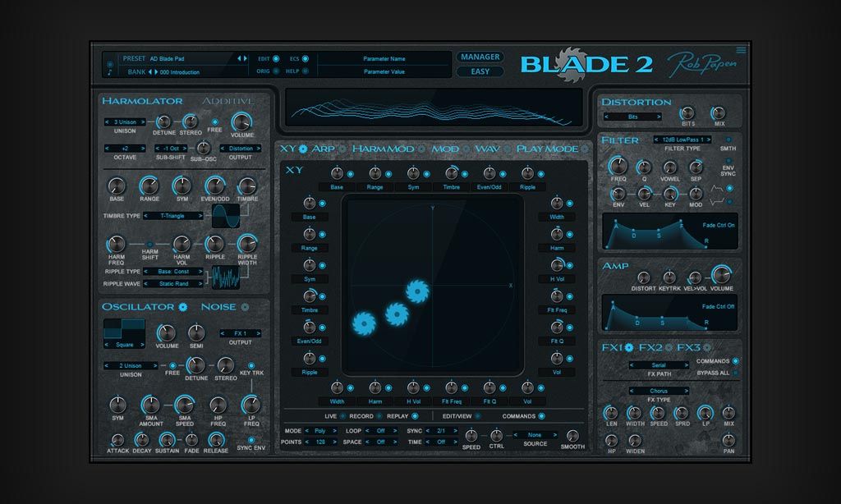841x504 pixels.
Task: Click the distortion BITS knob
Action: 687,113
